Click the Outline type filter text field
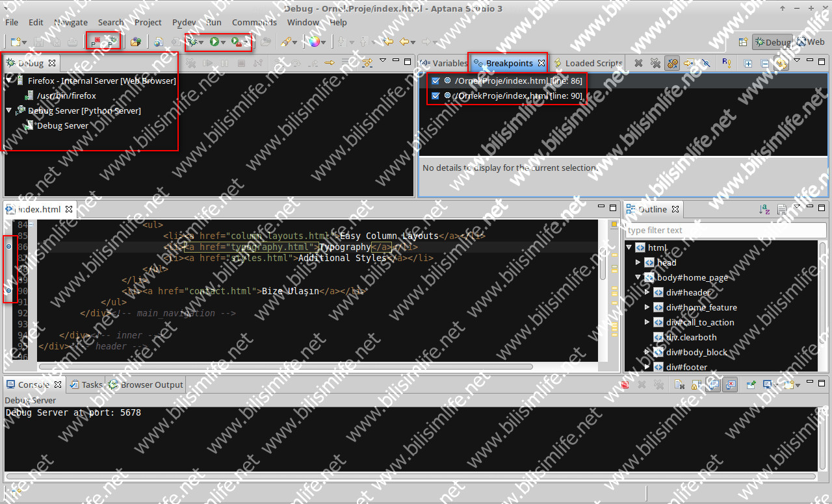 click(x=725, y=230)
